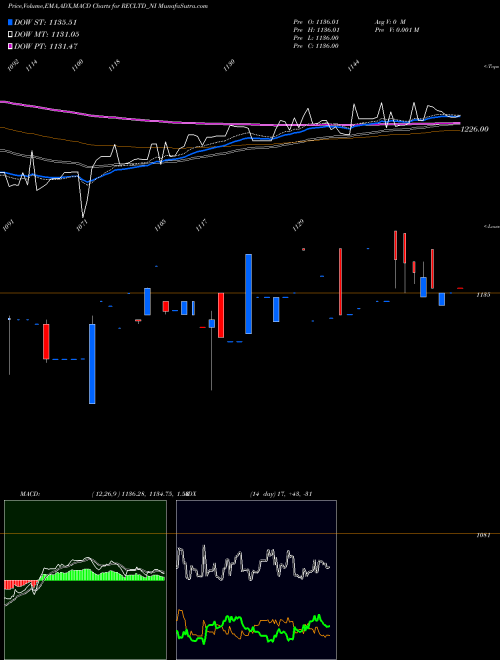Viewport: 500px width, 660px height.
Task: Click the blue DOW ST legend swatch
Action: coord(10,22)
